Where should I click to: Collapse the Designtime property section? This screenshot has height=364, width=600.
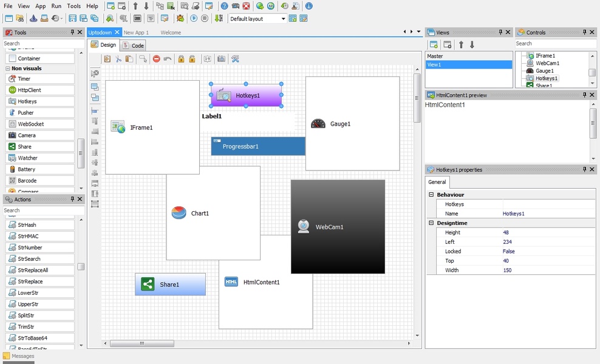(431, 223)
